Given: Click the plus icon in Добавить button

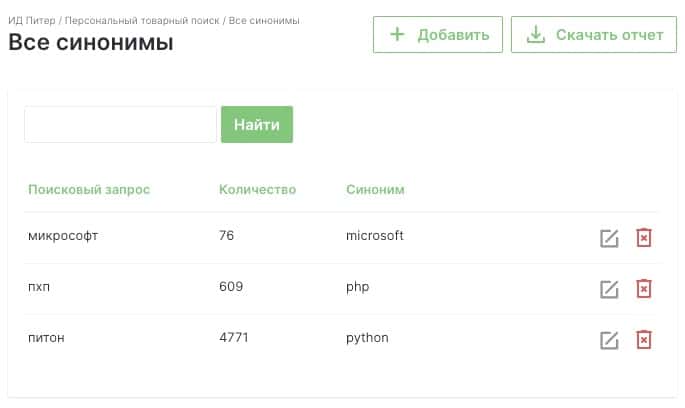Looking at the screenshot, I should [x=397, y=34].
